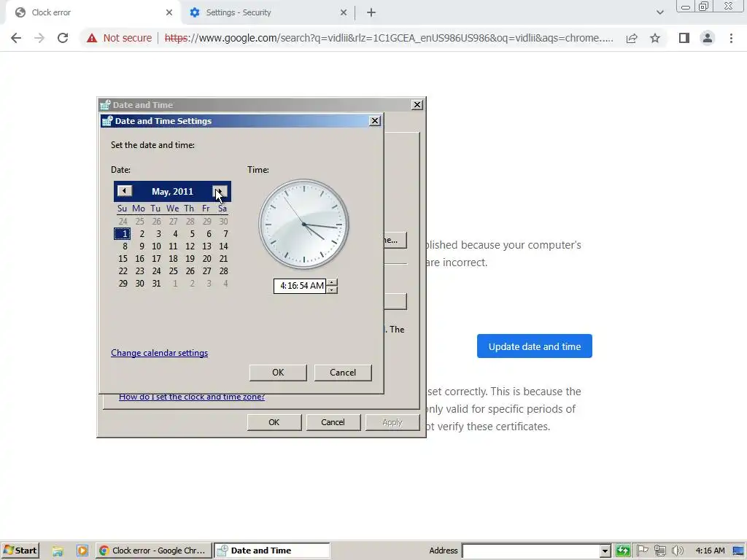747x560 pixels.
Task: Select May 2 in the calendar
Action: pos(142,234)
